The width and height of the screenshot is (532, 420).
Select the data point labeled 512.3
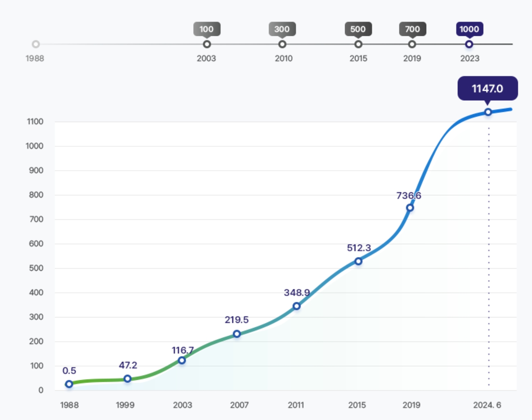pyautogui.click(x=358, y=261)
